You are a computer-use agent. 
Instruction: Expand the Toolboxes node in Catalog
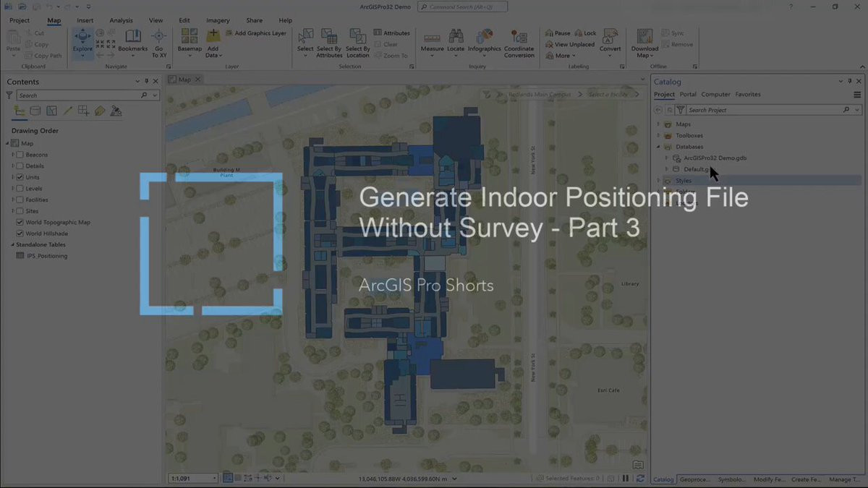click(658, 135)
